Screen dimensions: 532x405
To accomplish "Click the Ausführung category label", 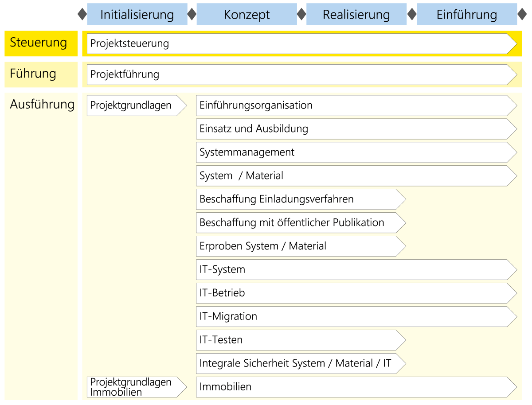I will click(x=42, y=105).
